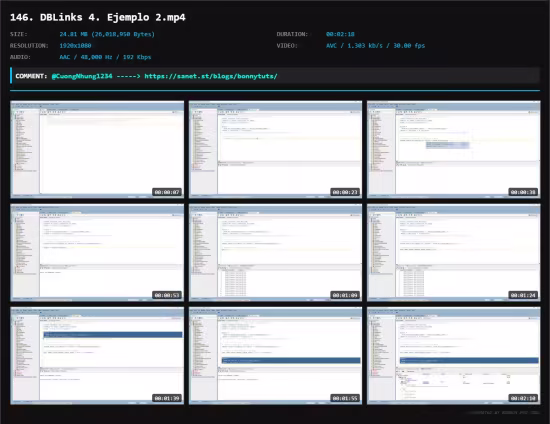Click the "VIDEO:" label
This screenshot has width=550, height=424.
287,46
